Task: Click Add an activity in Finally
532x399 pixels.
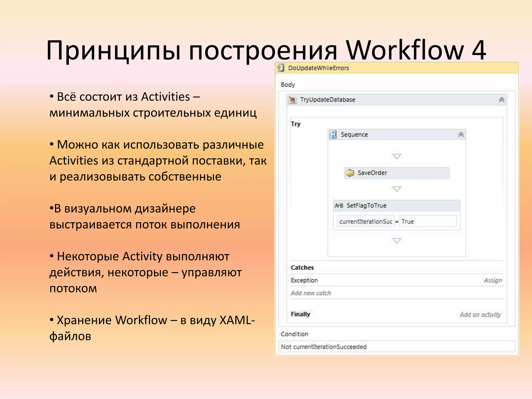Action: pos(480,315)
